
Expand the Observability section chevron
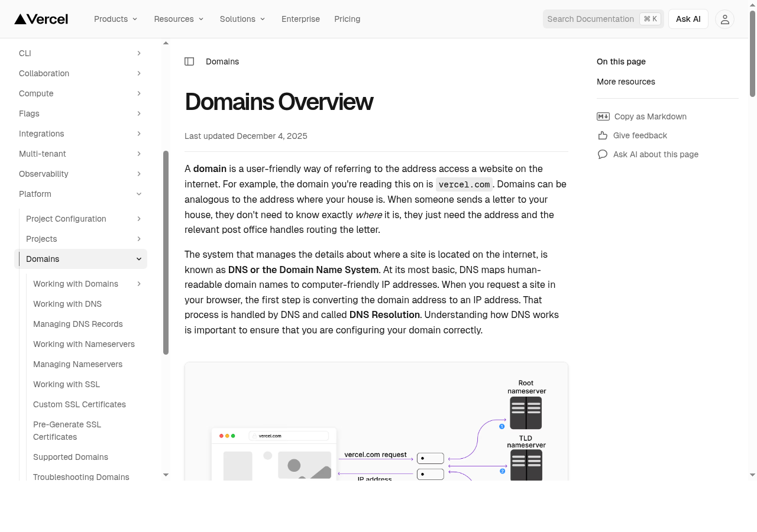tap(139, 174)
